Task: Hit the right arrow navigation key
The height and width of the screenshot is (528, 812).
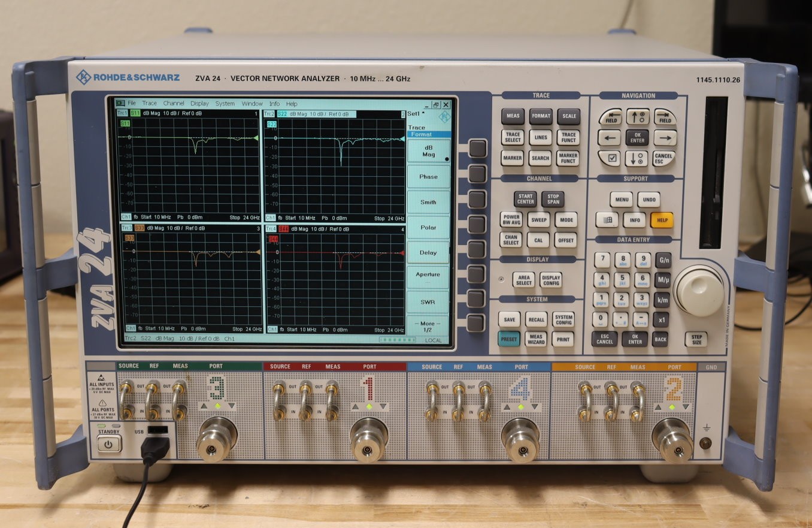Action: (665, 138)
